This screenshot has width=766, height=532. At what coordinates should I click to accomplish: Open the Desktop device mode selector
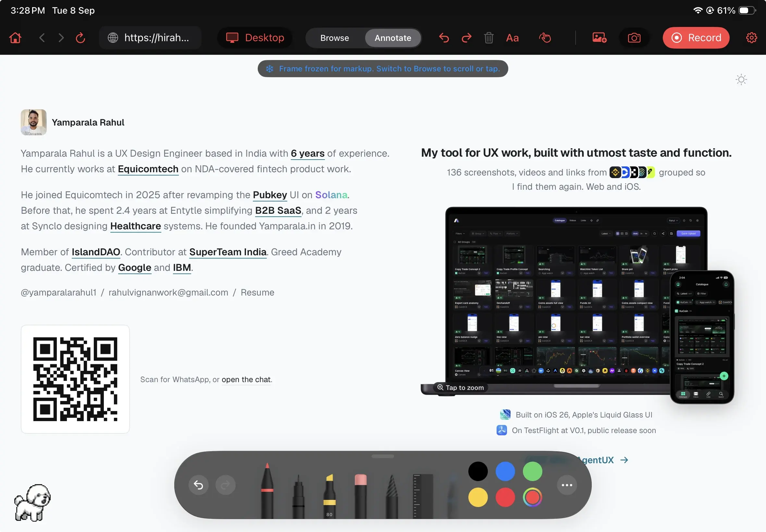point(255,38)
